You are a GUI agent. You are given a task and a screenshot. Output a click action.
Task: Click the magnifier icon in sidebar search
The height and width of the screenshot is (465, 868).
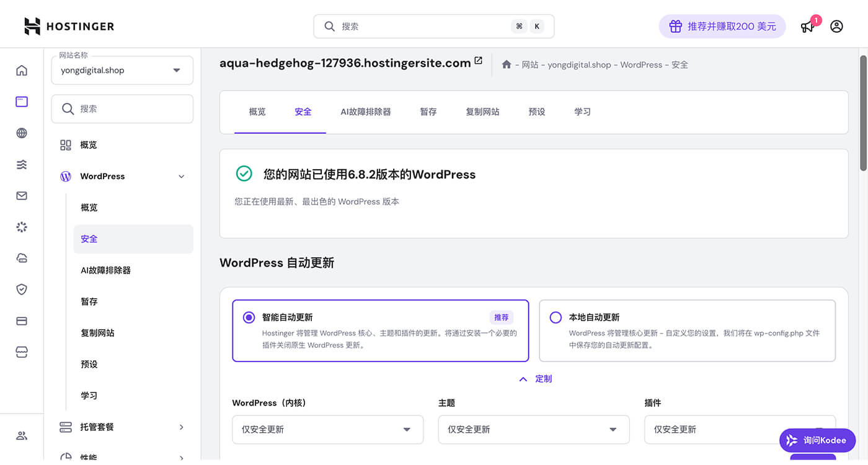pyautogui.click(x=68, y=108)
